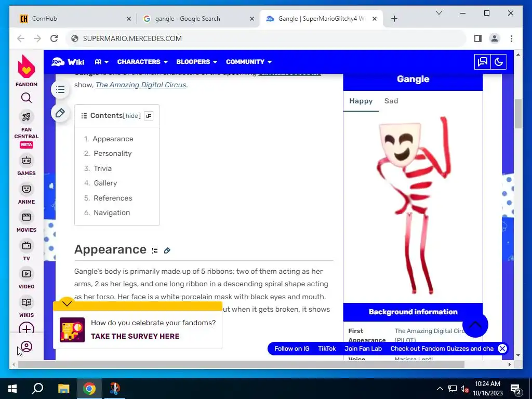The height and width of the screenshot is (399, 532).
Task: Open the Fandom search magnifier
Action: coord(26,98)
